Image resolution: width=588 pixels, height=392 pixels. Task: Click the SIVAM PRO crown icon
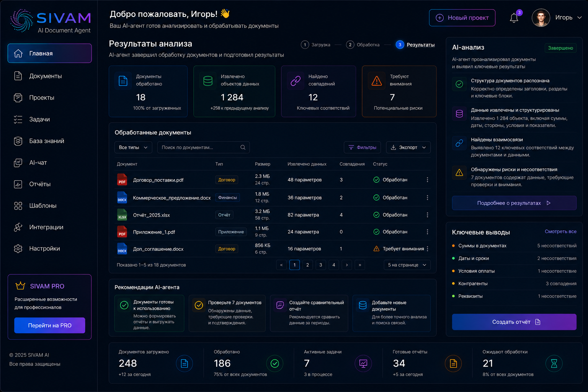(20, 286)
